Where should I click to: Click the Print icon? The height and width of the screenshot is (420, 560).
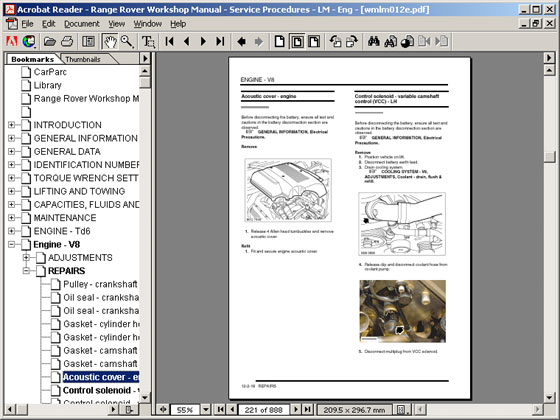[67, 41]
